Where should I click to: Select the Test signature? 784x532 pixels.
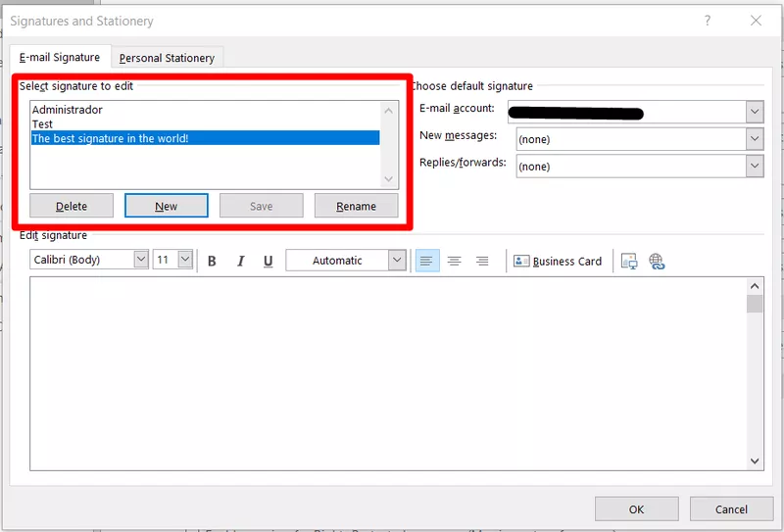(206, 124)
